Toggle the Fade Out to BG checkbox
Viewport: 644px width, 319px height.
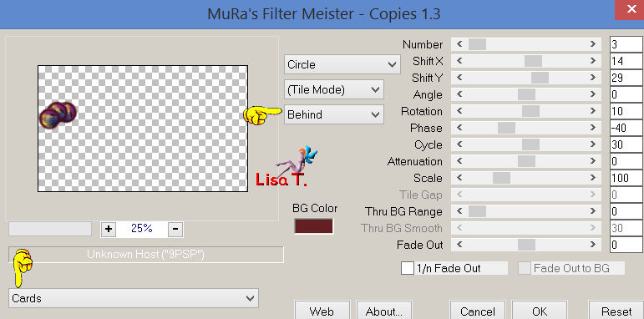click(x=525, y=269)
